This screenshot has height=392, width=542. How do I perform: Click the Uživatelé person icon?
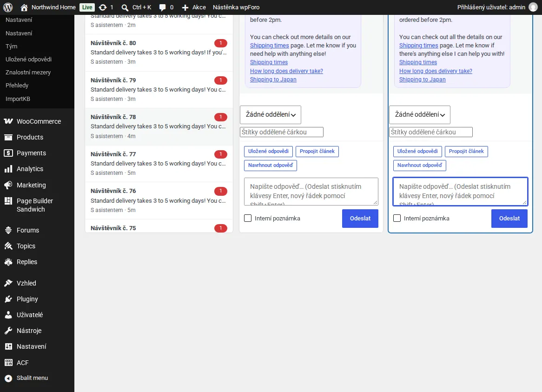pyautogui.click(x=8, y=315)
